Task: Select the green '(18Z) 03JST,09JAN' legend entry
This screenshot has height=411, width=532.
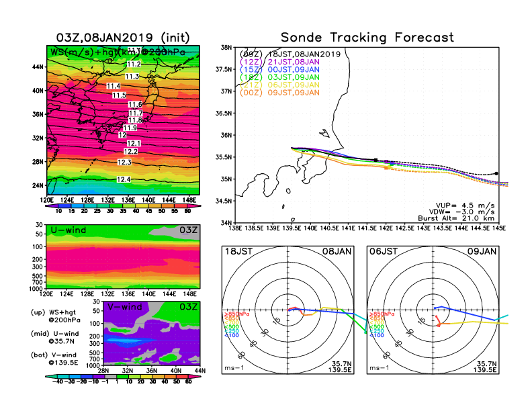Action: pos(279,77)
